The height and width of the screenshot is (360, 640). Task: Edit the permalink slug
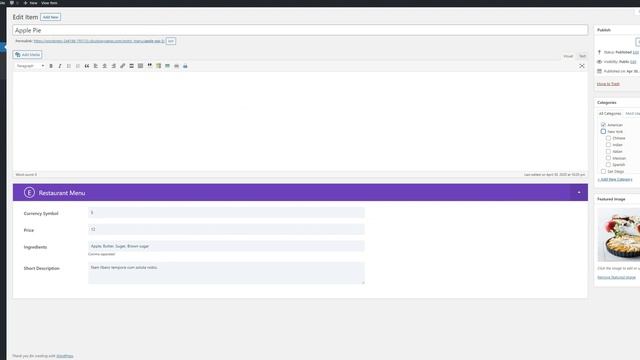point(171,41)
